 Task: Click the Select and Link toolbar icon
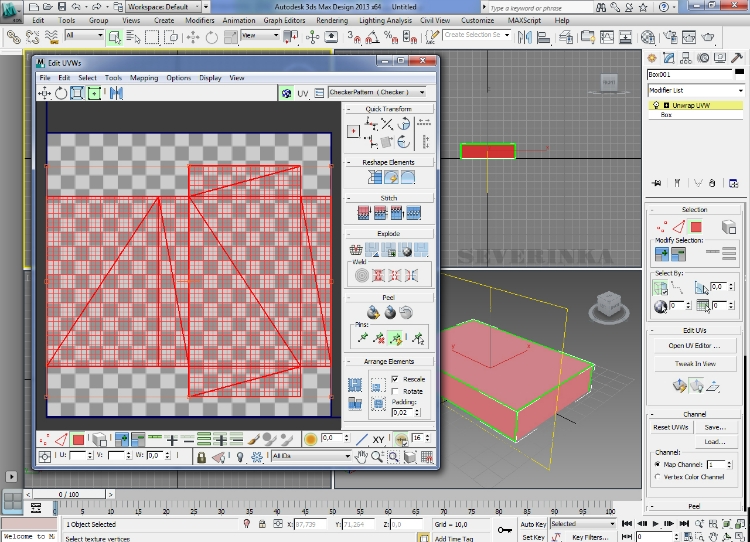coord(14,37)
